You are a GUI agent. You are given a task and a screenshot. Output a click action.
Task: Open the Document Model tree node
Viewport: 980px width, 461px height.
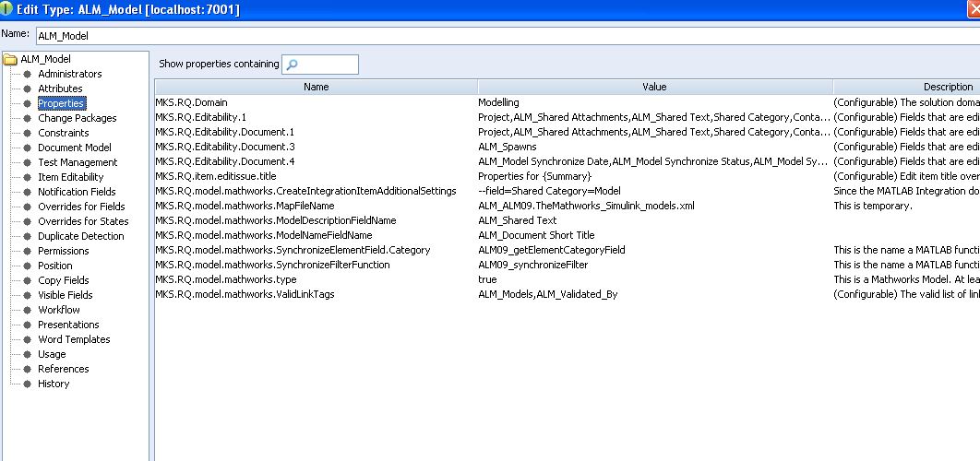click(x=75, y=148)
